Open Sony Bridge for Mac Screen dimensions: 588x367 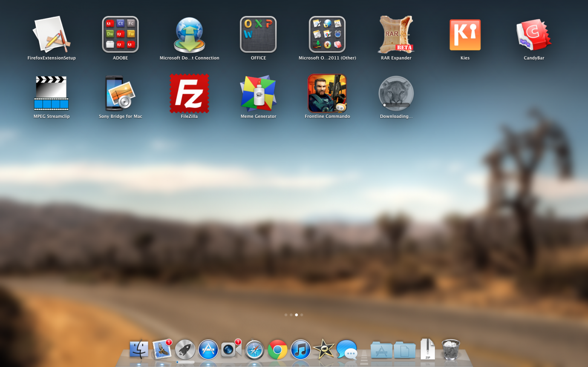tap(121, 94)
